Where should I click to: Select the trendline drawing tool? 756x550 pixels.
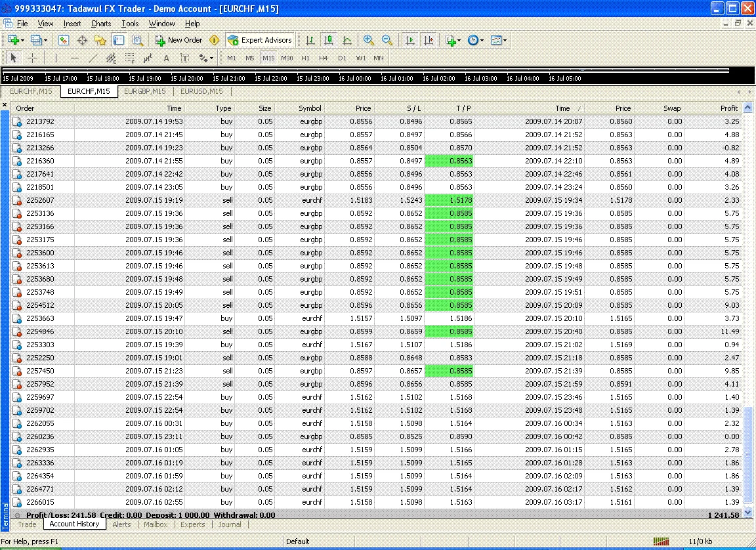(x=93, y=58)
